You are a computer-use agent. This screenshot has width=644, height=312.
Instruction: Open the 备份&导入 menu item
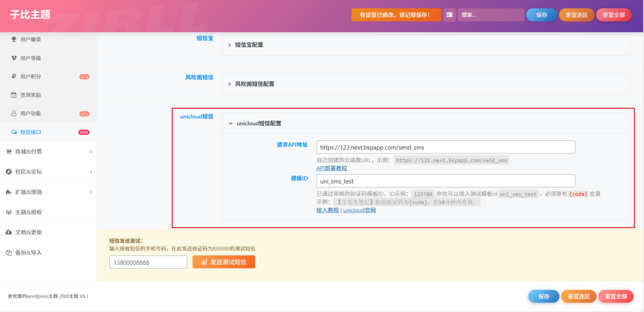[x=28, y=252]
